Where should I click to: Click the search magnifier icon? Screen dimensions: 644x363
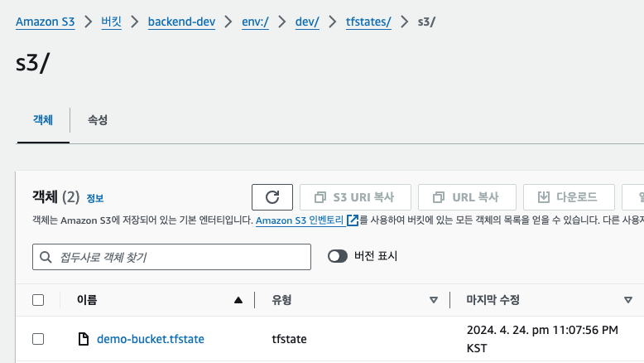pos(46,258)
